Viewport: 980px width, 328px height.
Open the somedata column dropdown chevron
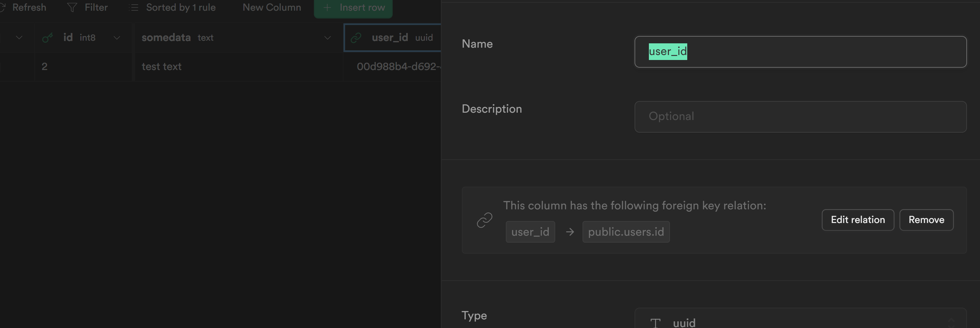point(327,38)
